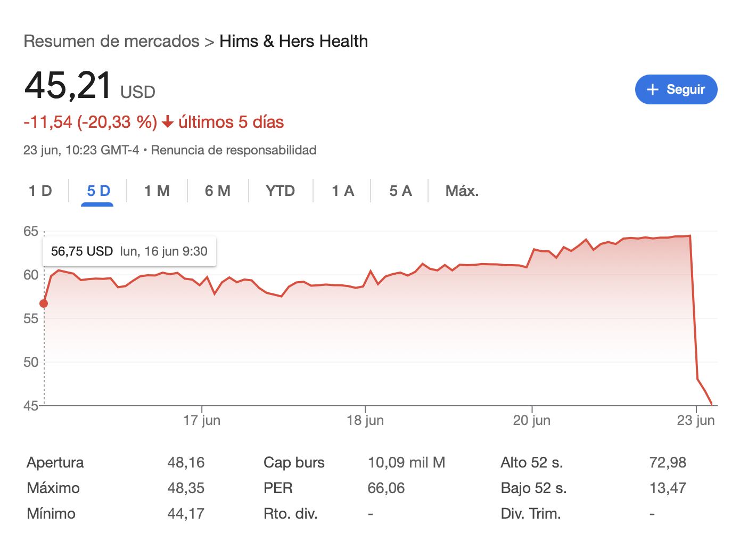
Task: Switch chart to the 1 D tab
Action: (40, 191)
